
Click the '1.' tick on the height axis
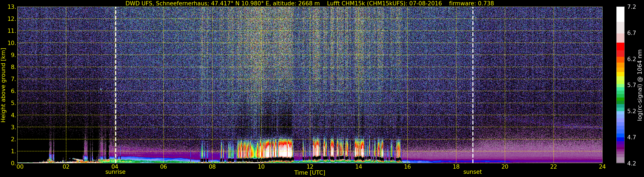pos(13,151)
